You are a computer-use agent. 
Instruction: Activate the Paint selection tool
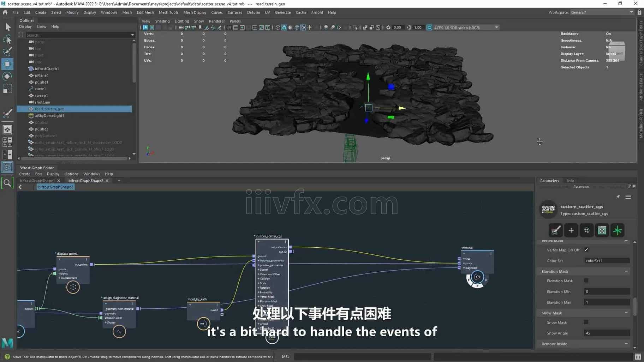point(7,52)
